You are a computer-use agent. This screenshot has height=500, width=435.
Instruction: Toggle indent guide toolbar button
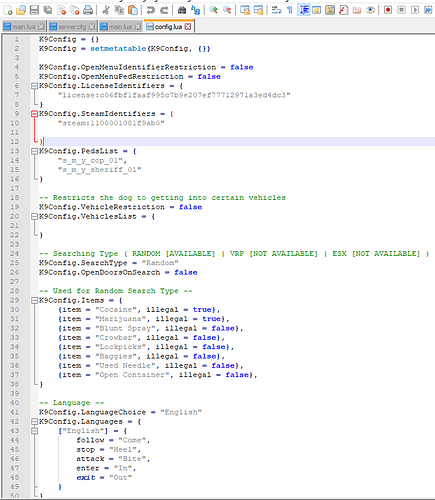(304, 10)
